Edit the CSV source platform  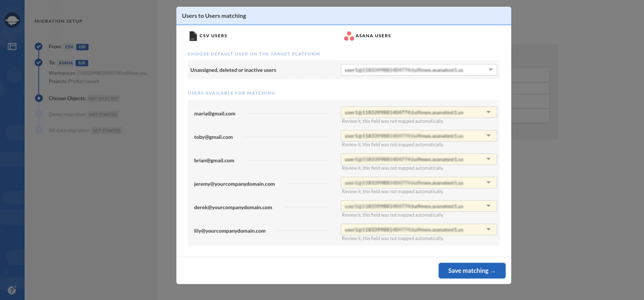[82, 47]
